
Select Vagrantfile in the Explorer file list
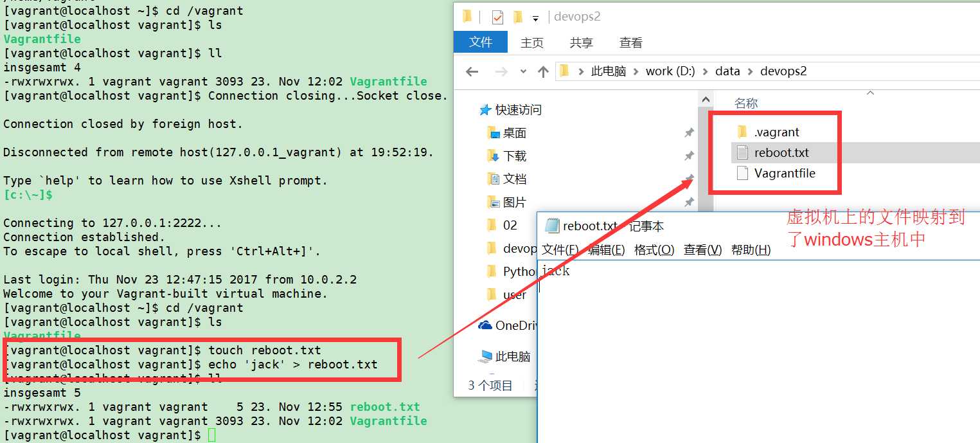(785, 174)
